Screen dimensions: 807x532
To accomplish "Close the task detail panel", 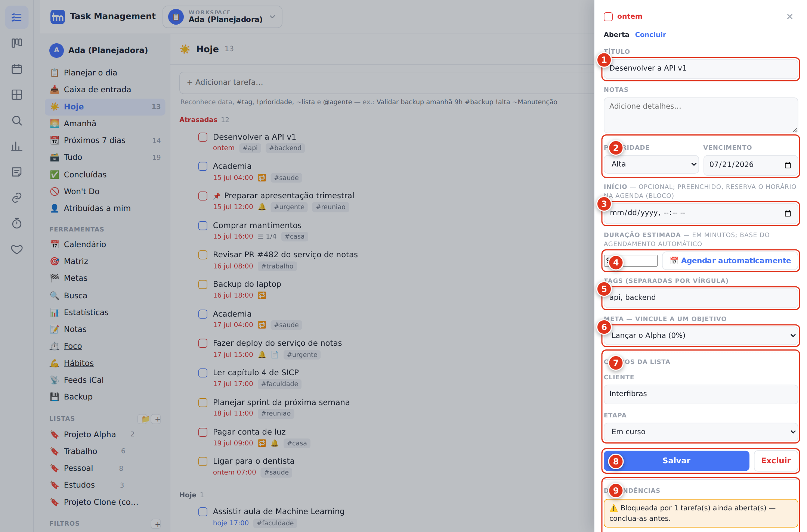I will click(790, 16).
